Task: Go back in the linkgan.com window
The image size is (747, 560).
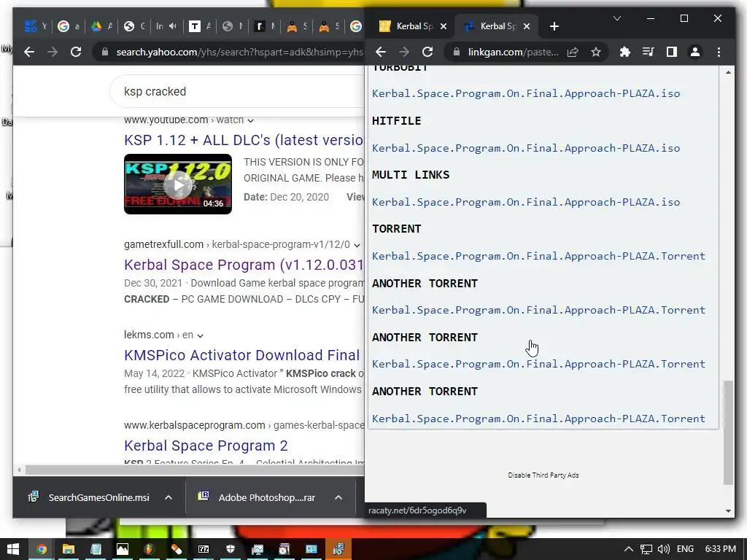Action: pyautogui.click(x=381, y=52)
